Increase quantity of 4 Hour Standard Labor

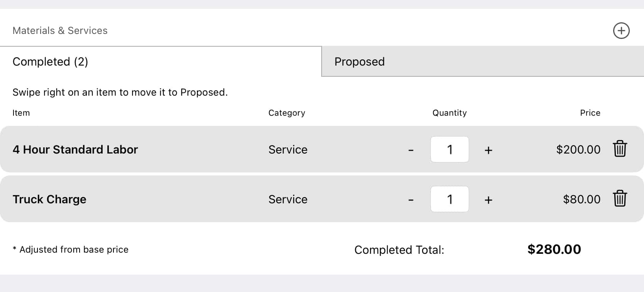click(x=488, y=150)
